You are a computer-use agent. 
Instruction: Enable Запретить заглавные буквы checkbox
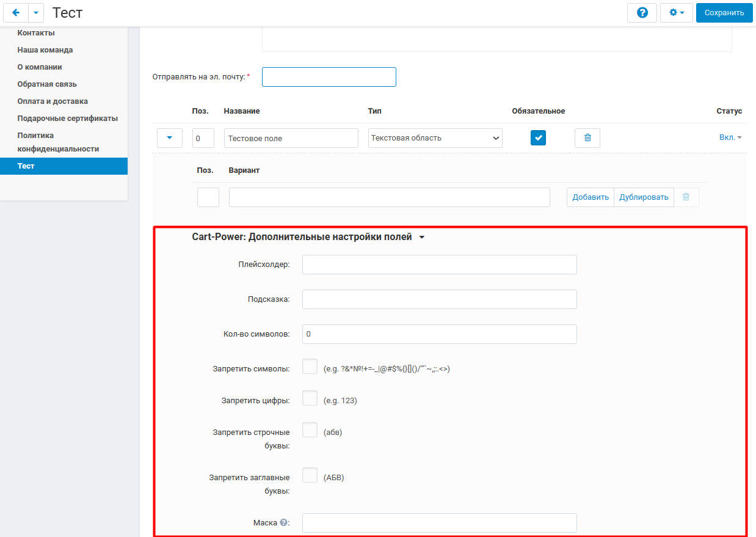[310, 475]
